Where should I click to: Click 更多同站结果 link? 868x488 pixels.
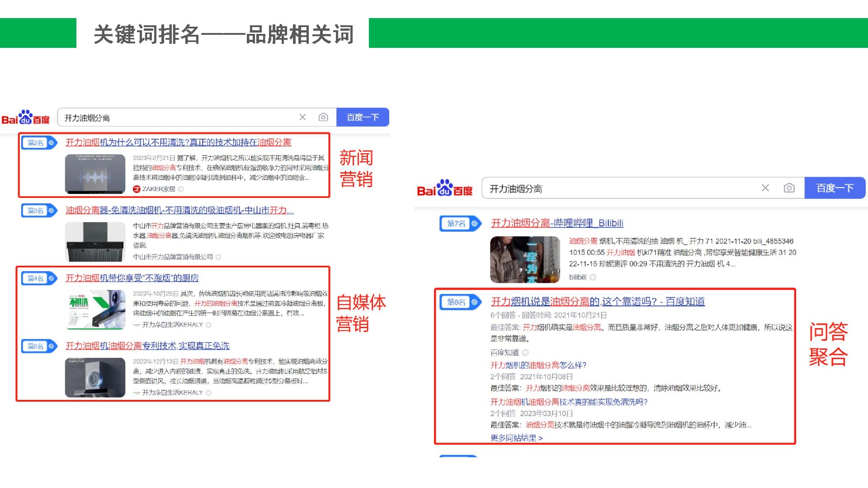click(x=516, y=438)
